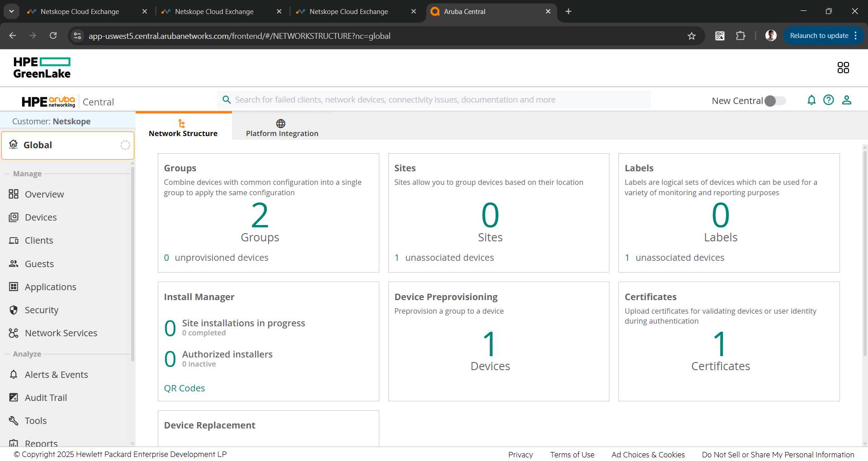The width and height of the screenshot is (868, 461).
Task: Toggle the New Central switch
Action: [775, 101]
